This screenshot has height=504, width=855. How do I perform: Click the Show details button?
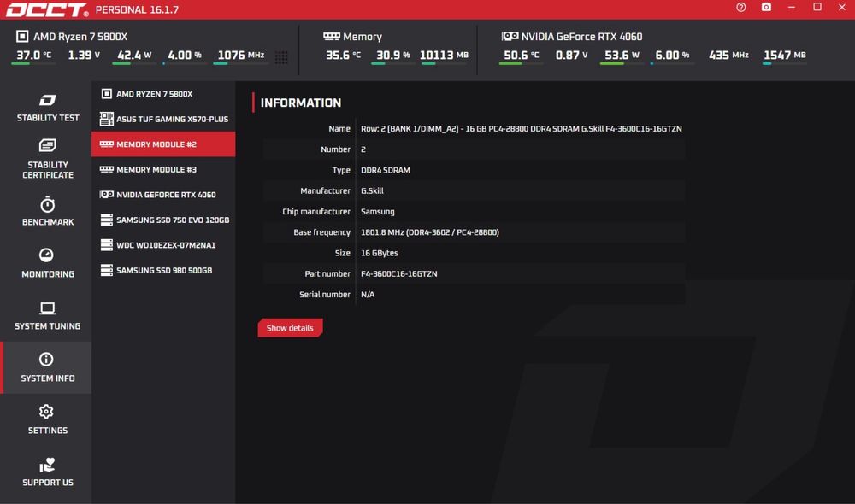point(290,328)
